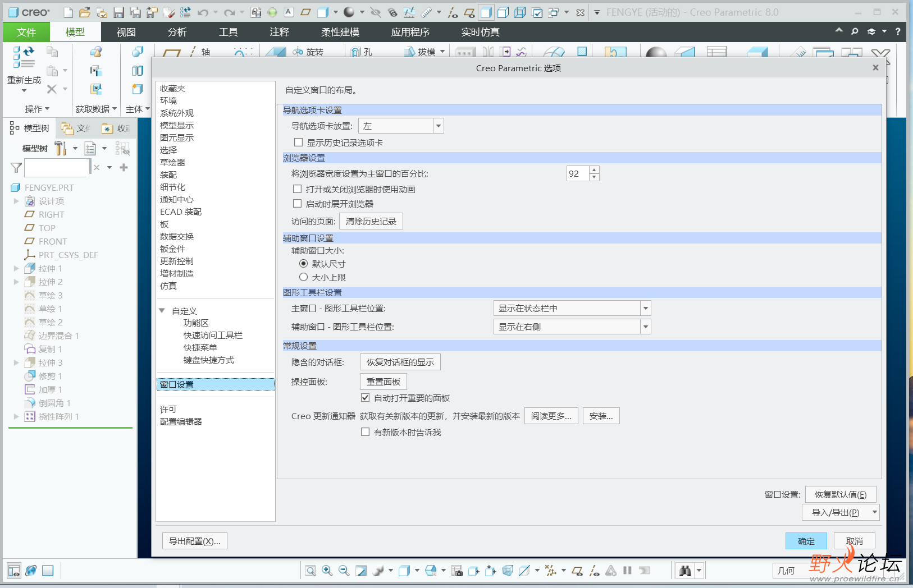Click the Zoom Out magnifier in bottom toolbar
Image resolution: width=913 pixels, height=588 pixels.
(x=344, y=571)
